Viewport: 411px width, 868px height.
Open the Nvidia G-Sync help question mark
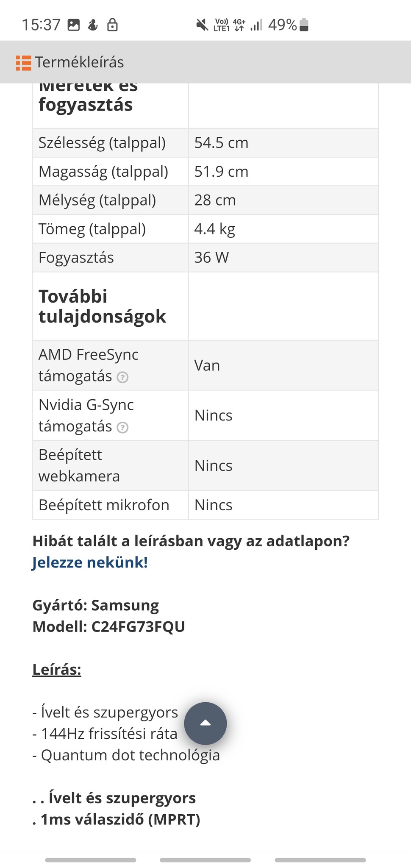point(122,427)
